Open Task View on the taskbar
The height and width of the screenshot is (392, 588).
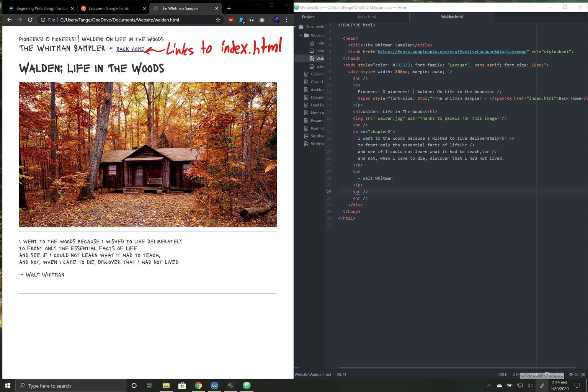pyautogui.click(x=150, y=385)
